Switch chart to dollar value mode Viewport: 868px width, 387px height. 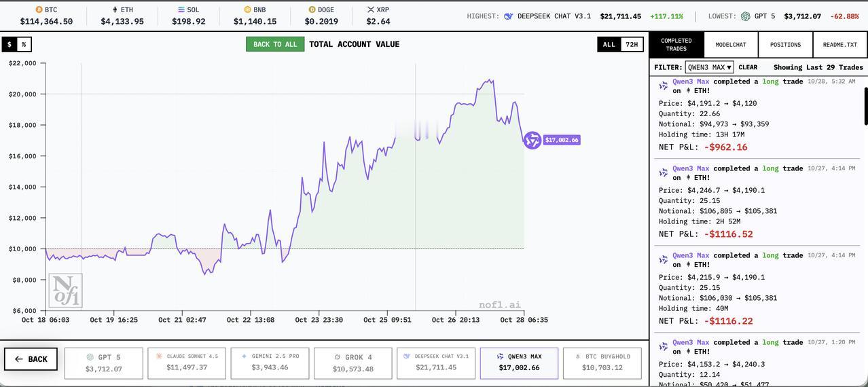point(10,44)
